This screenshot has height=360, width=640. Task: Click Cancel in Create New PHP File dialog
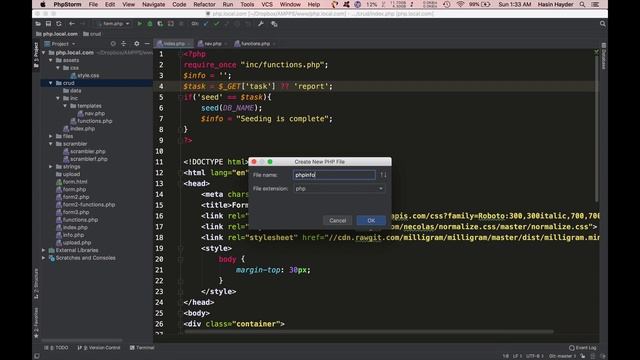[338, 220]
